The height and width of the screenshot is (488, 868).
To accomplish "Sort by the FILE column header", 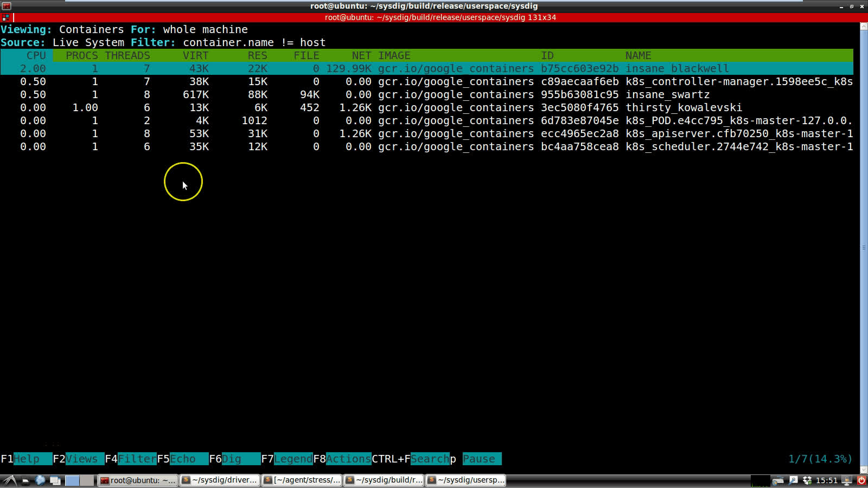I will tap(307, 55).
